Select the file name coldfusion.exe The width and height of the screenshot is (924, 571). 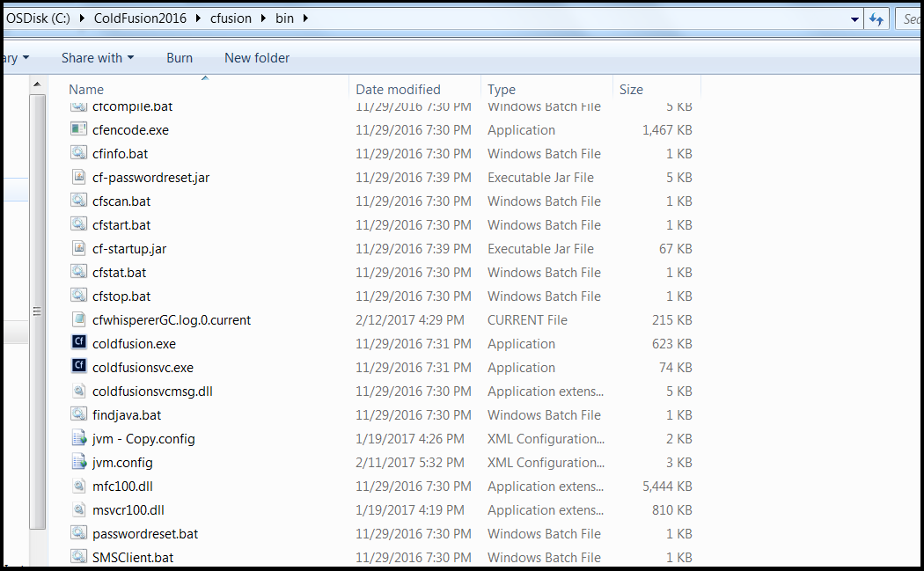(x=134, y=343)
